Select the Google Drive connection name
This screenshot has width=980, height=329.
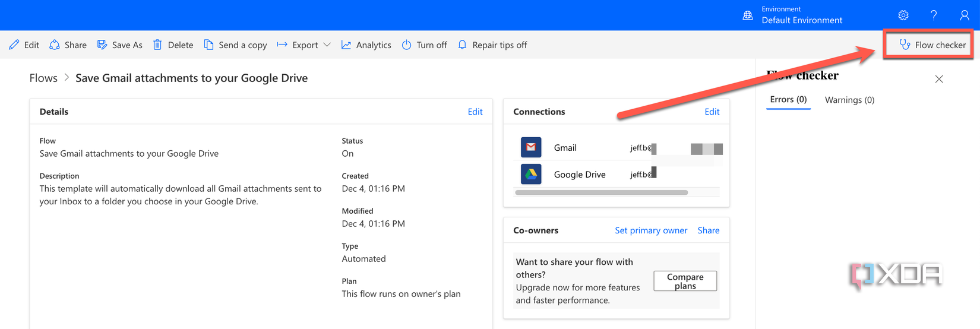pos(580,175)
